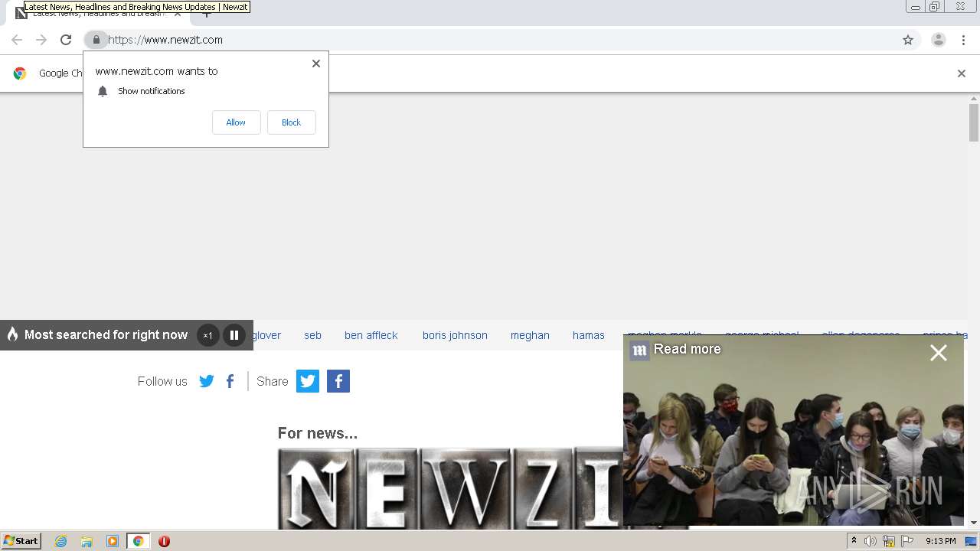
Task: Go forward to next page
Action: (41, 40)
